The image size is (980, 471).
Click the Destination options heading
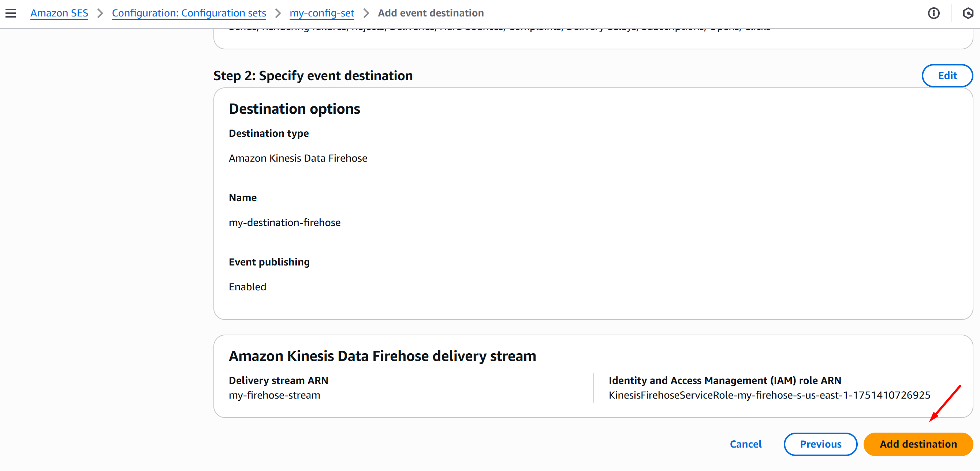(x=294, y=109)
